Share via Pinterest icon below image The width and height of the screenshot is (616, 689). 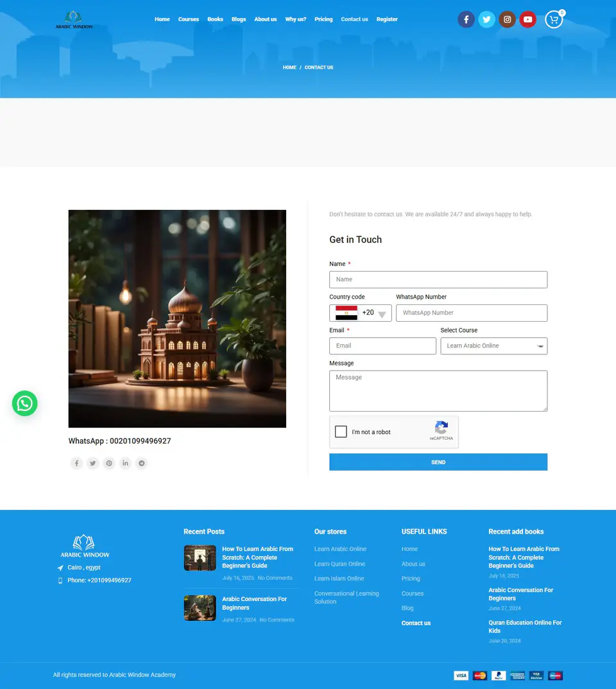(x=109, y=463)
